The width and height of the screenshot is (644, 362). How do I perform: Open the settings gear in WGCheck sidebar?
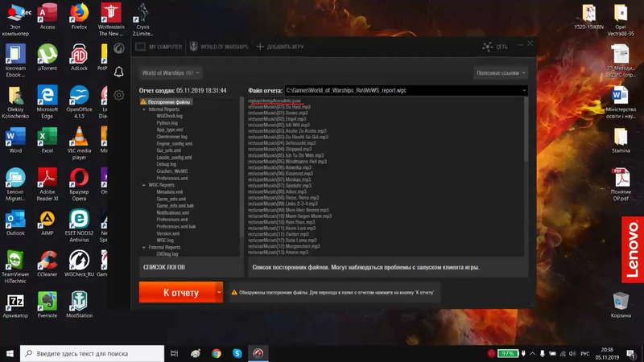pyautogui.click(x=118, y=95)
